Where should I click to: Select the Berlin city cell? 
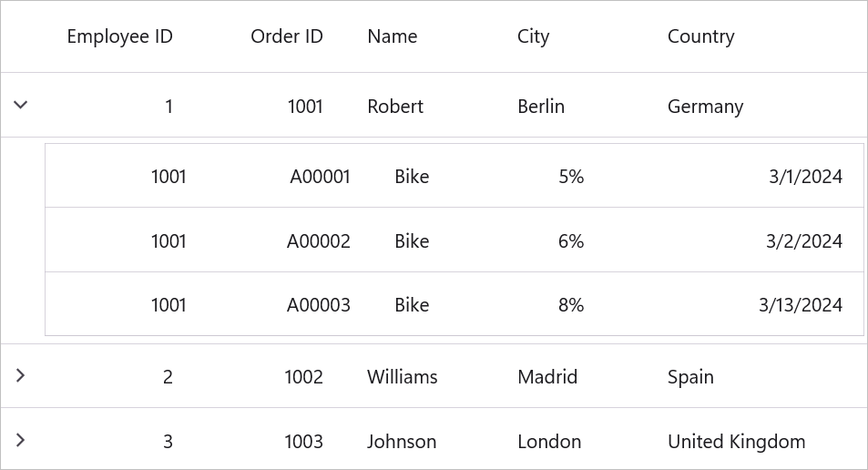pyautogui.click(x=541, y=107)
